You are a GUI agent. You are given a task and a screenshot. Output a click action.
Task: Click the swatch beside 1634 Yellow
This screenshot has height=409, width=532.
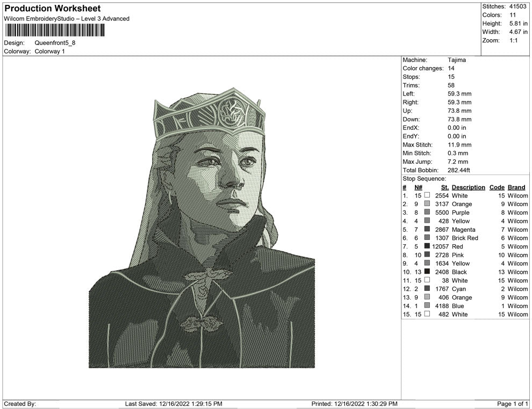click(427, 263)
